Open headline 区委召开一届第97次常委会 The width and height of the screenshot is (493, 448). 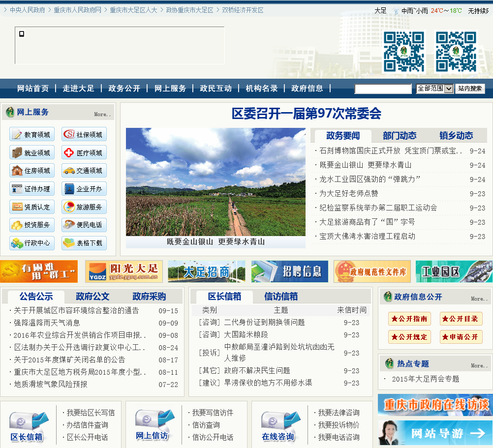307,114
